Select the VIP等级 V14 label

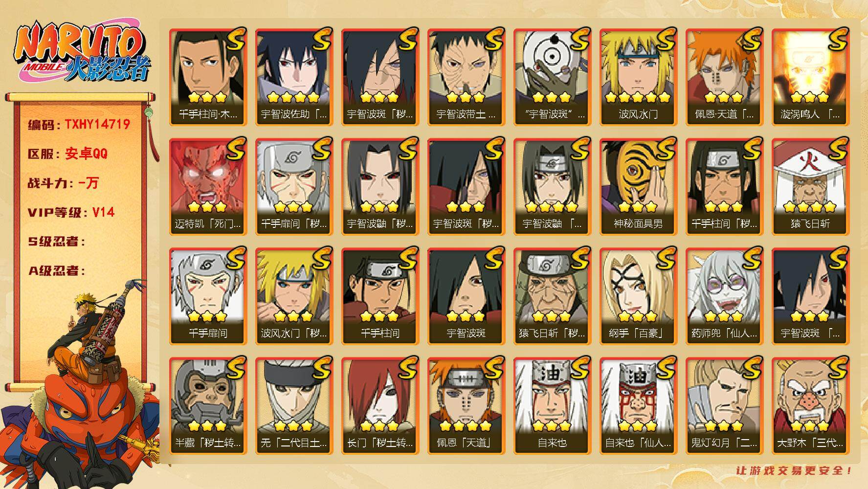tap(71, 212)
